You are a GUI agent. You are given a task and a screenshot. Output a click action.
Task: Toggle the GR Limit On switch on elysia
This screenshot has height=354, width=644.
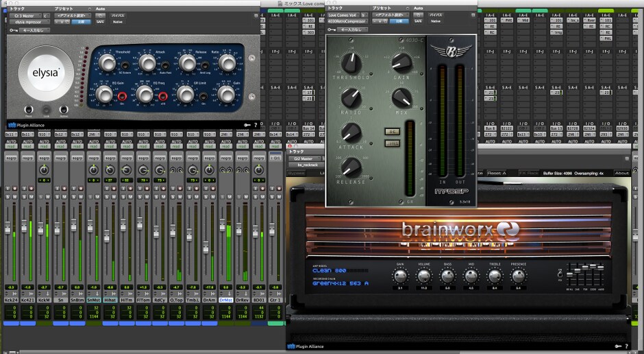[x=203, y=97]
